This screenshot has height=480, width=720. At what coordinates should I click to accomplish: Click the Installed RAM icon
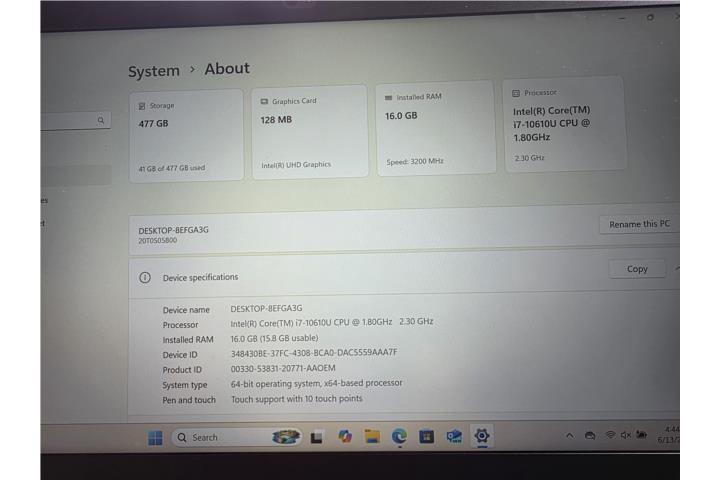pyautogui.click(x=388, y=98)
